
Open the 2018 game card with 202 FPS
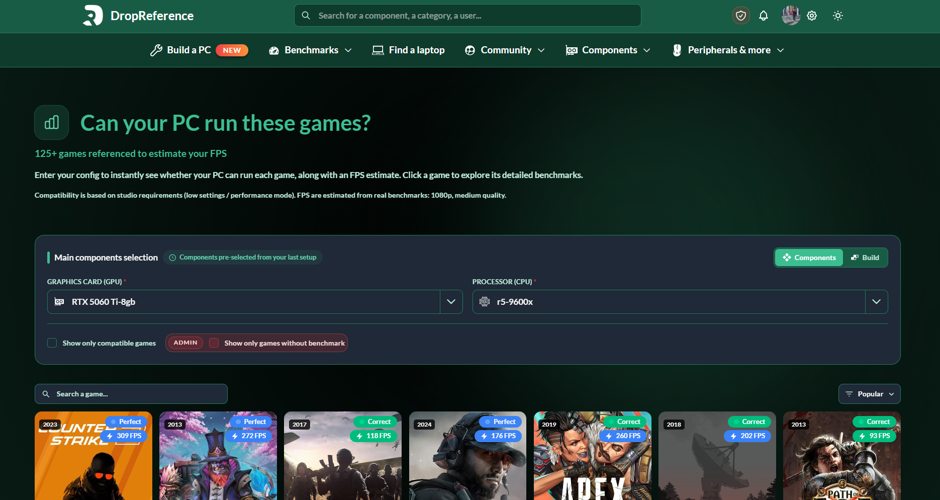click(x=717, y=456)
